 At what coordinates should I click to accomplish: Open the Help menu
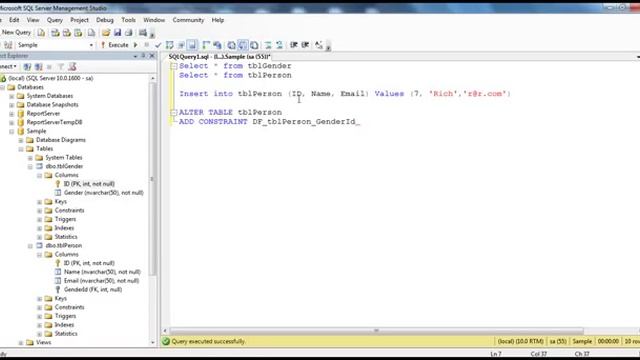pos(218,20)
